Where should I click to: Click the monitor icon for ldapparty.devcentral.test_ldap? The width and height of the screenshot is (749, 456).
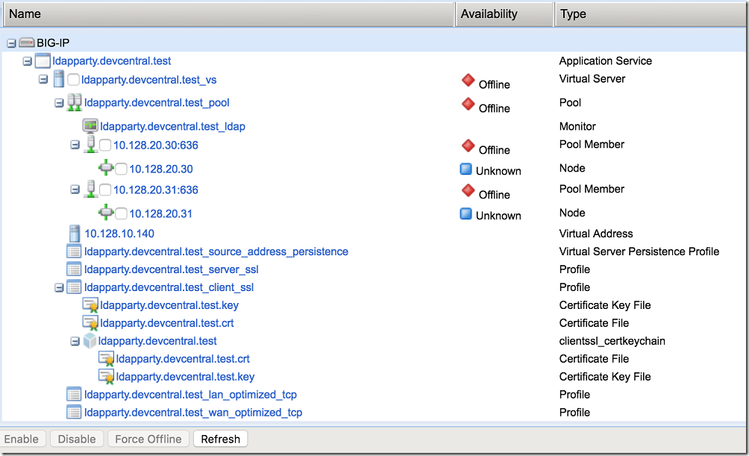click(89, 126)
